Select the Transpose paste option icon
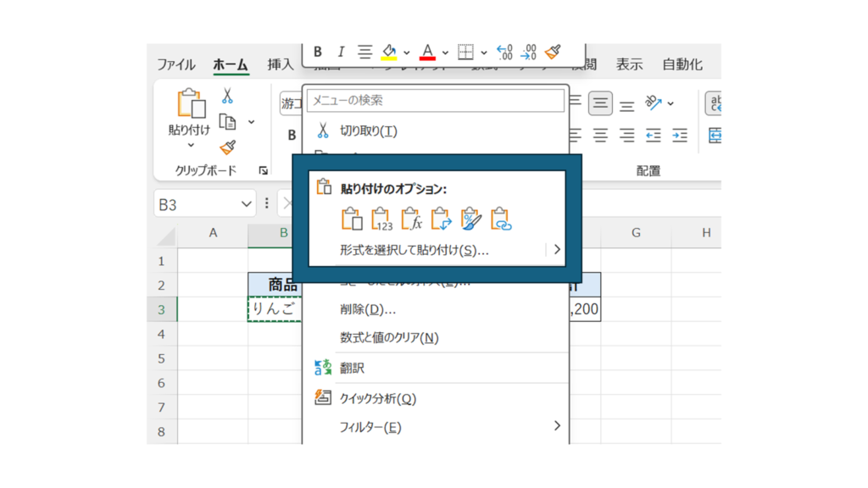 coord(441,220)
